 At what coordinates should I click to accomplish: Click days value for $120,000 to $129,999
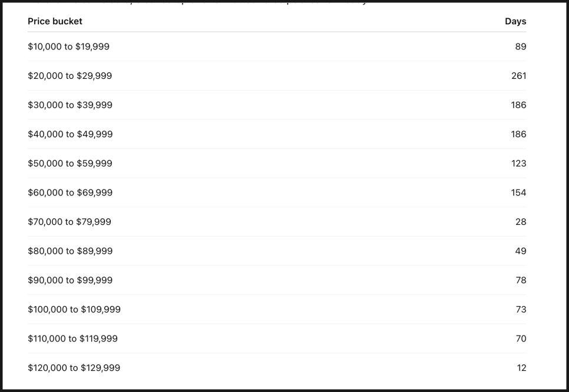point(521,368)
